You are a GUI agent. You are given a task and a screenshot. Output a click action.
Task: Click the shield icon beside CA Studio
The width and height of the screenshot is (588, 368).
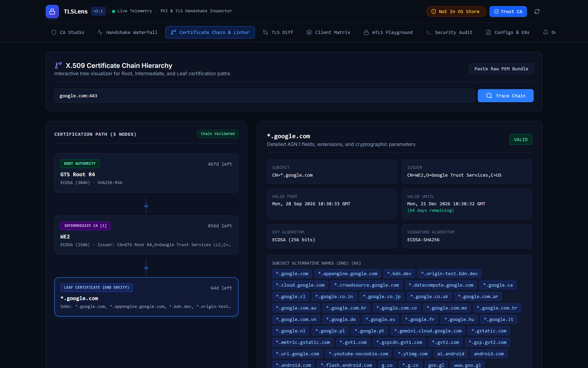click(54, 32)
